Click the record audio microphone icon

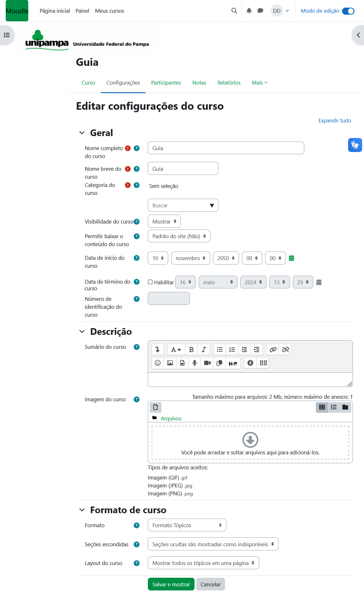(x=195, y=363)
